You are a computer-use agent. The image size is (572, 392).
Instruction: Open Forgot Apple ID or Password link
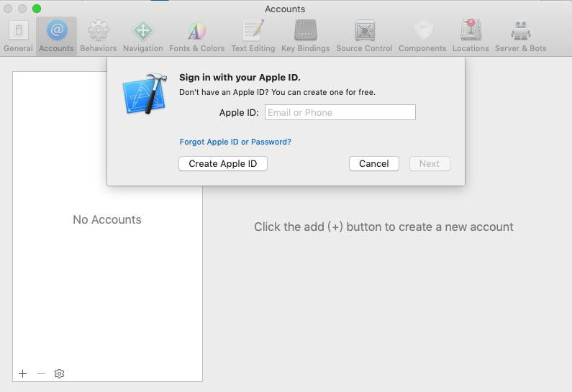[x=235, y=142]
